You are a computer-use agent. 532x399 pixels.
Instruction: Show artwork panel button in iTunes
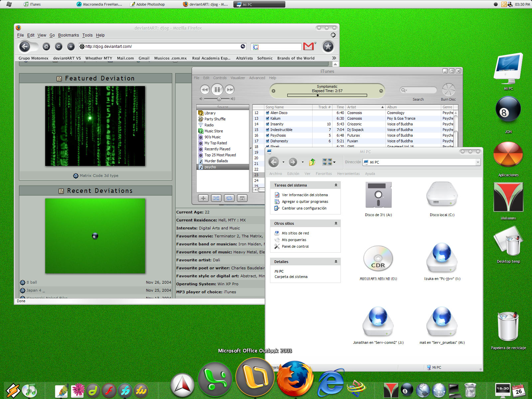point(242,198)
